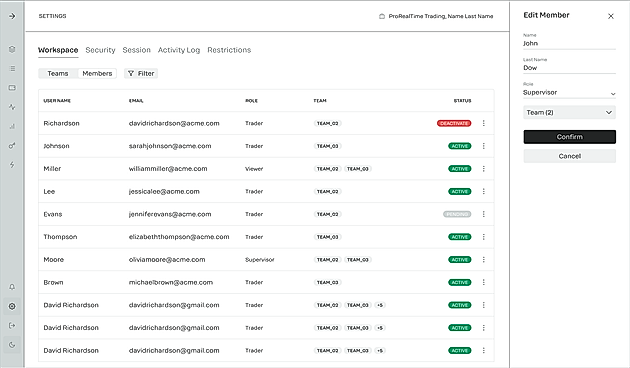Screen dimensions: 630x368
Task: Switch to the Session tab
Action: (x=137, y=50)
